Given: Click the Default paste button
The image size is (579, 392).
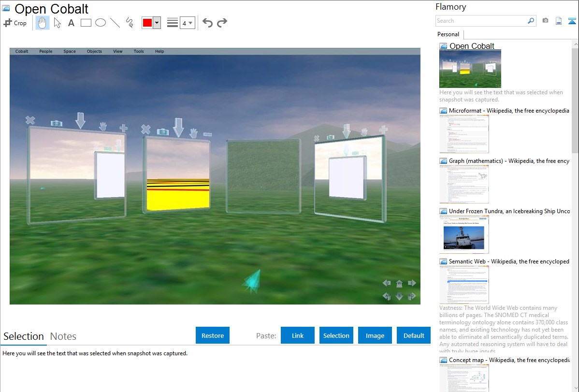Looking at the screenshot, I should pos(414,335).
